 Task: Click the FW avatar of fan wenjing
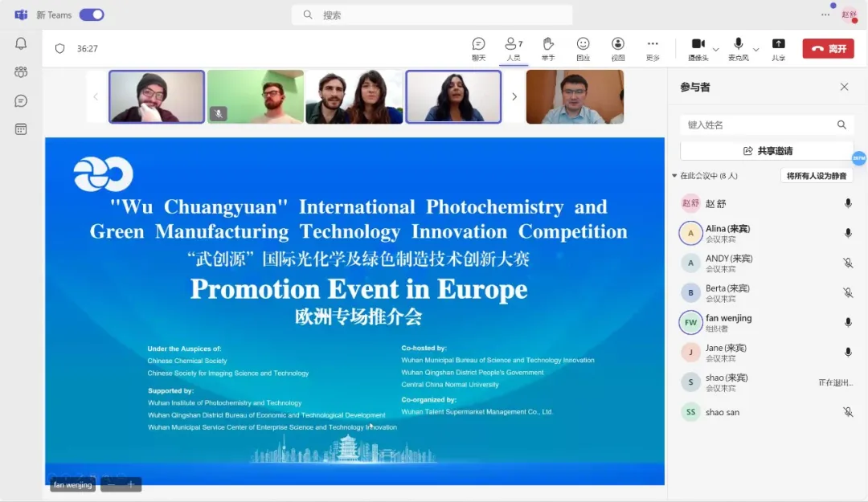pyautogui.click(x=691, y=323)
